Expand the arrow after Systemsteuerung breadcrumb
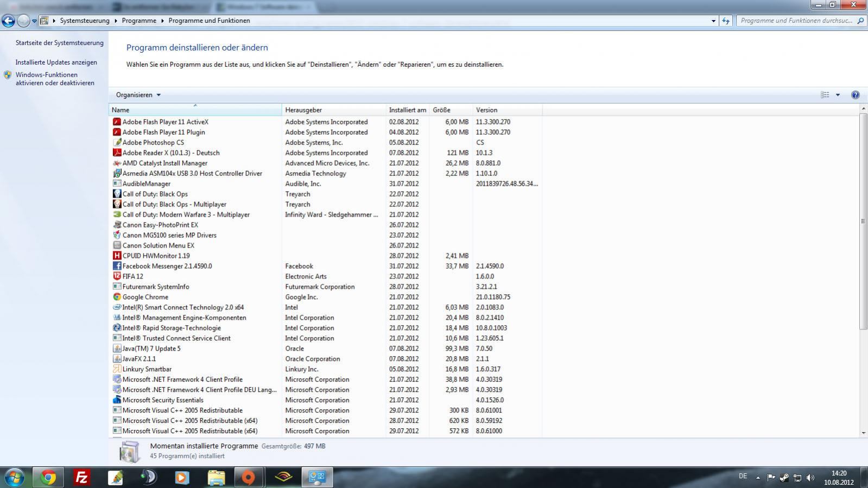 (116, 21)
